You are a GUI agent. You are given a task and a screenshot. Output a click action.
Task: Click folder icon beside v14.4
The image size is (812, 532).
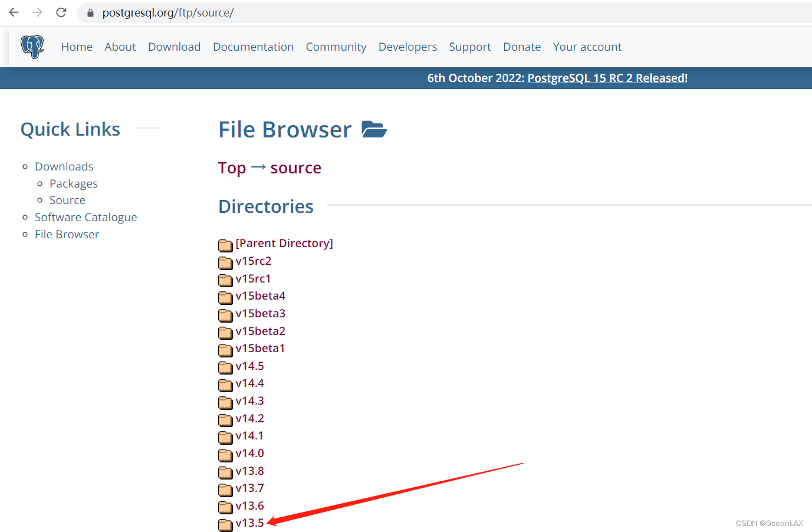click(225, 385)
